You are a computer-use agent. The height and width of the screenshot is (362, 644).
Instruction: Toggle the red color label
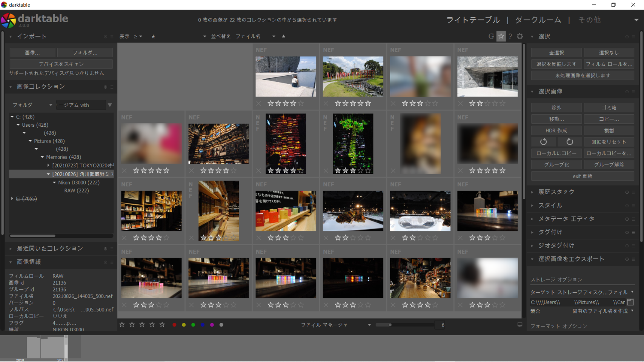click(x=174, y=325)
